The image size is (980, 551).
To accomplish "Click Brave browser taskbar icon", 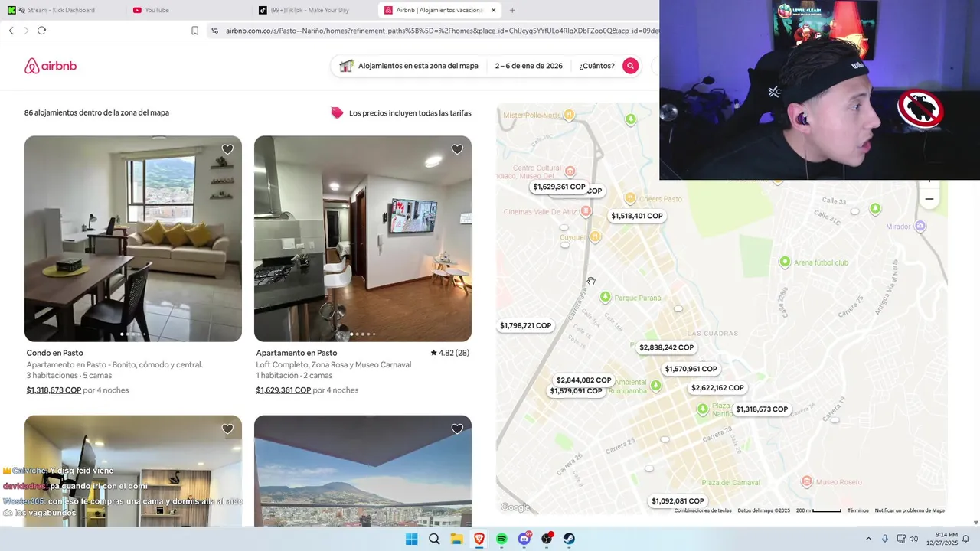I will pyautogui.click(x=479, y=539).
